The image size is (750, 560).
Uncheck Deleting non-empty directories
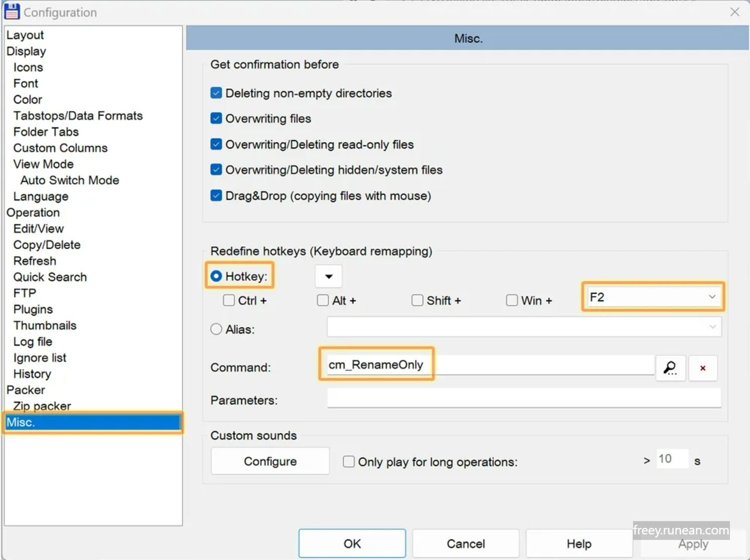(x=216, y=93)
